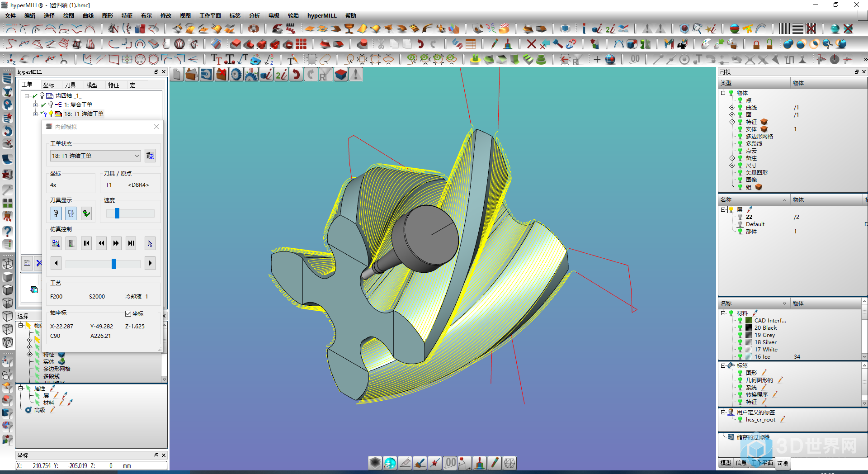Click the blue save disk icon

(207, 75)
